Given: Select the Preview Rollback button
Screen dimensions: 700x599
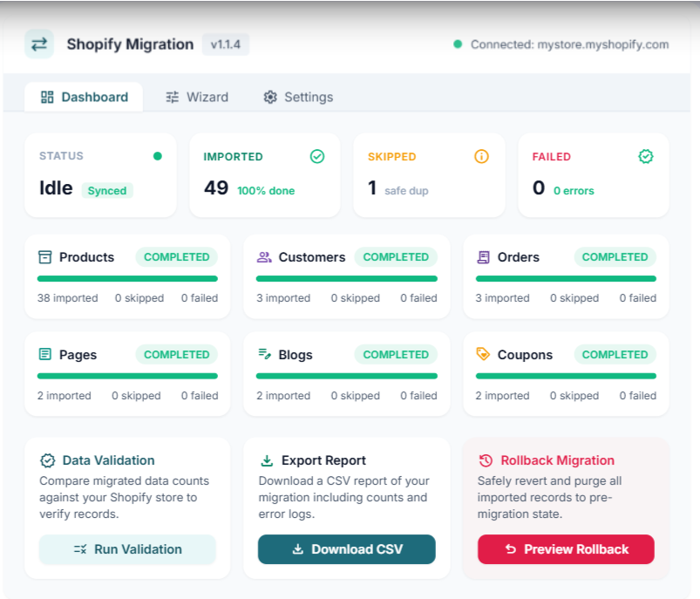Looking at the screenshot, I should tap(566, 549).
